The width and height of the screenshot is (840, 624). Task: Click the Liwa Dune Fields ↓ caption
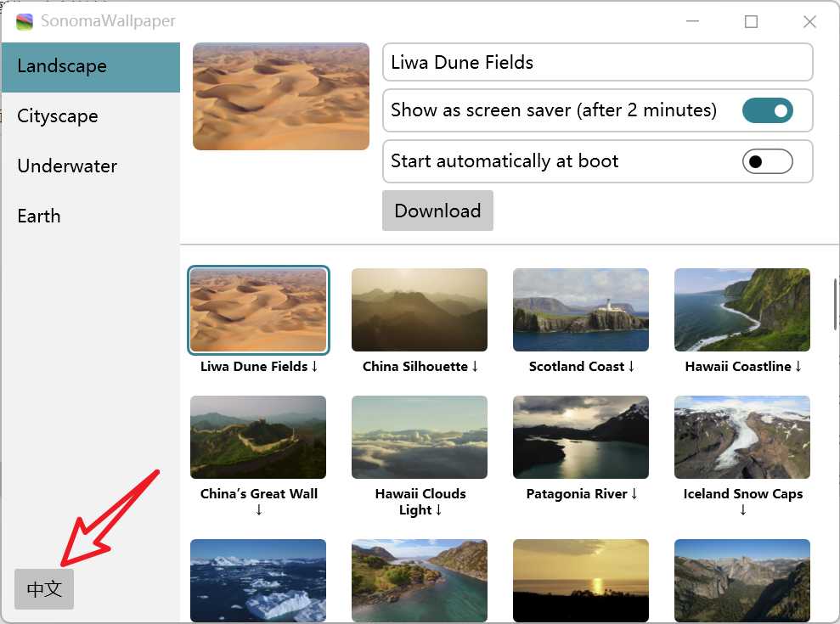click(259, 367)
